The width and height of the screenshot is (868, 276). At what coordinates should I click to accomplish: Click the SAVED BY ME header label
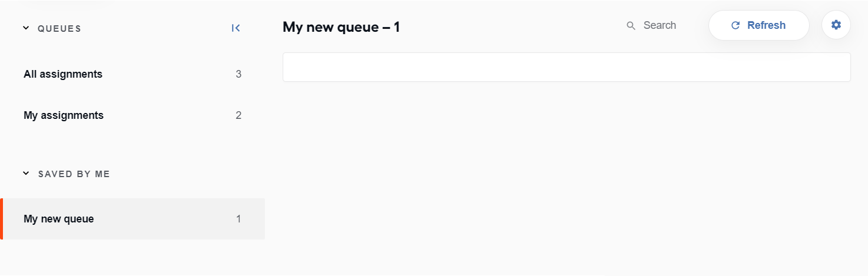(x=74, y=174)
